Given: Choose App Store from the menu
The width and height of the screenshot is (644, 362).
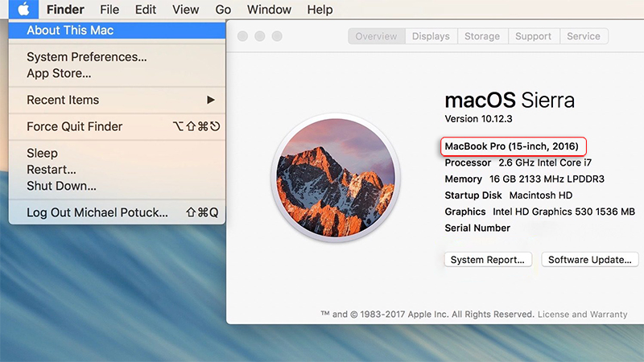Looking at the screenshot, I should pyautogui.click(x=59, y=73).
